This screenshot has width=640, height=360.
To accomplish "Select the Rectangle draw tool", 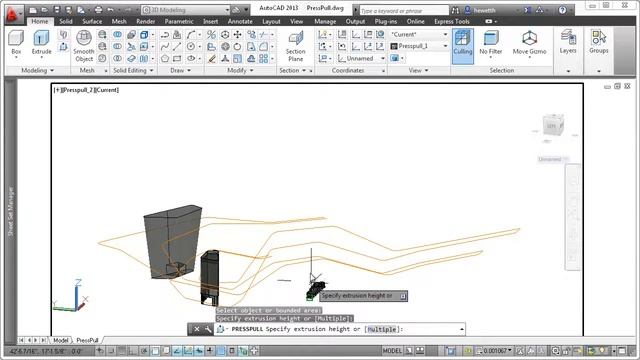I will [x=177, y=59].
